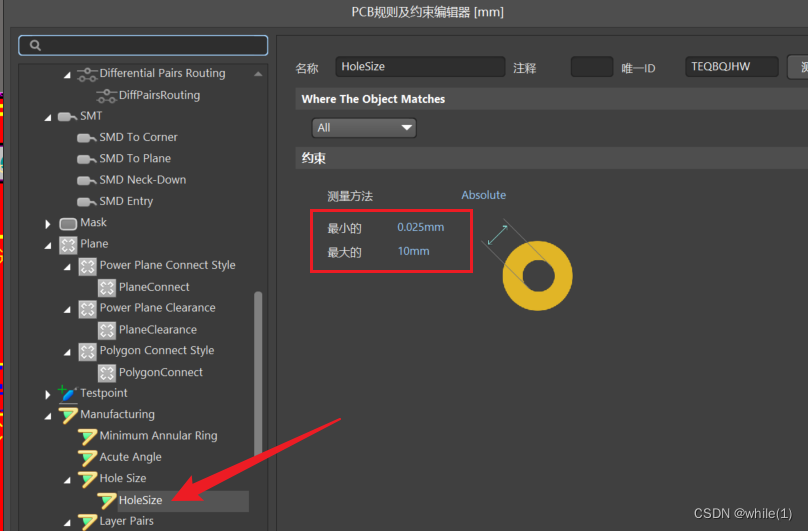This screenshot has height=531, width=808.
Task: Click the Plane category icon
Action: point(68,244)
